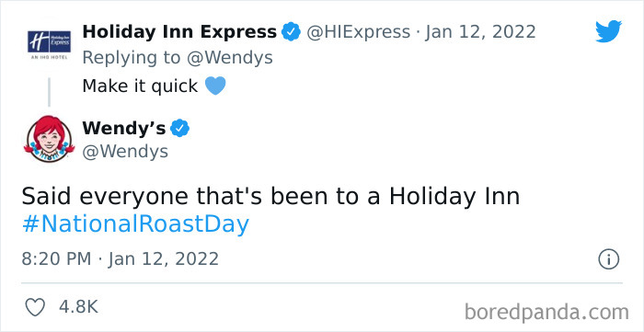This screenshot has width=644, height=332.
Task: Click Holiday Inn Express verified badge
Action: (292, 32)
